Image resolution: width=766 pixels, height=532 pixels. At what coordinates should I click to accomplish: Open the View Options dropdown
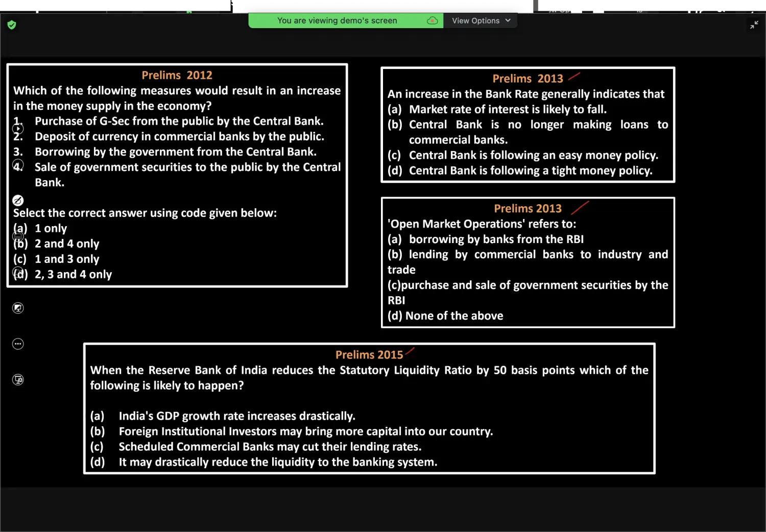point(481,20)
